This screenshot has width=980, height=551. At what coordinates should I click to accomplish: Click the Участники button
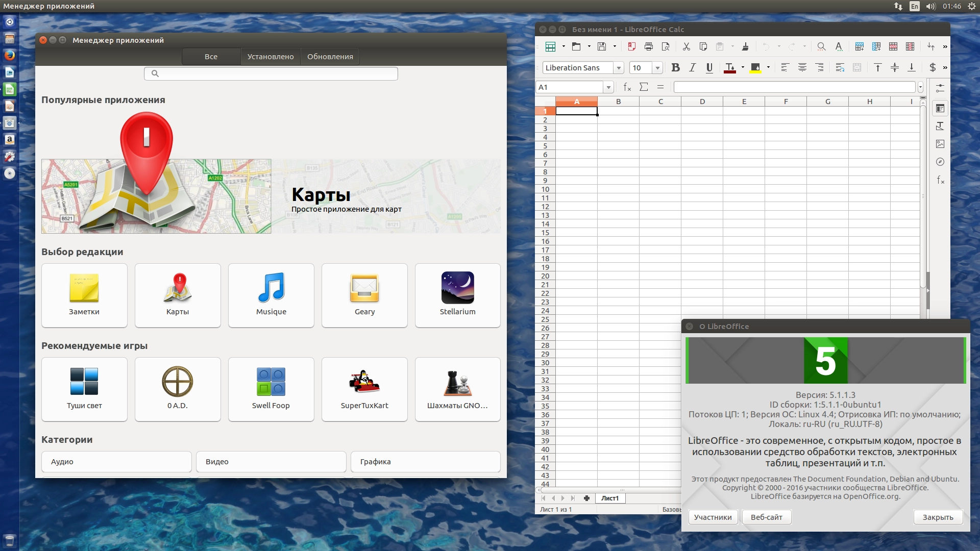coord(713,517)
